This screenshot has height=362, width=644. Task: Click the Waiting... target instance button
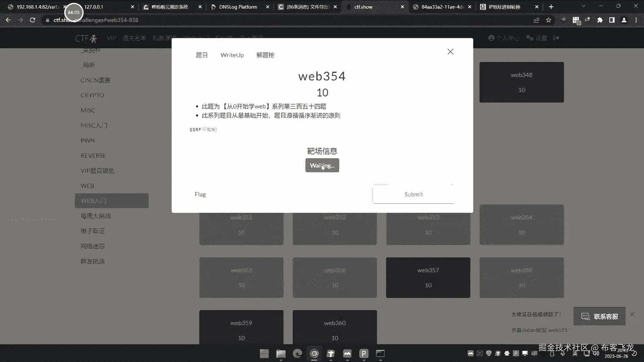pos(322,165)
